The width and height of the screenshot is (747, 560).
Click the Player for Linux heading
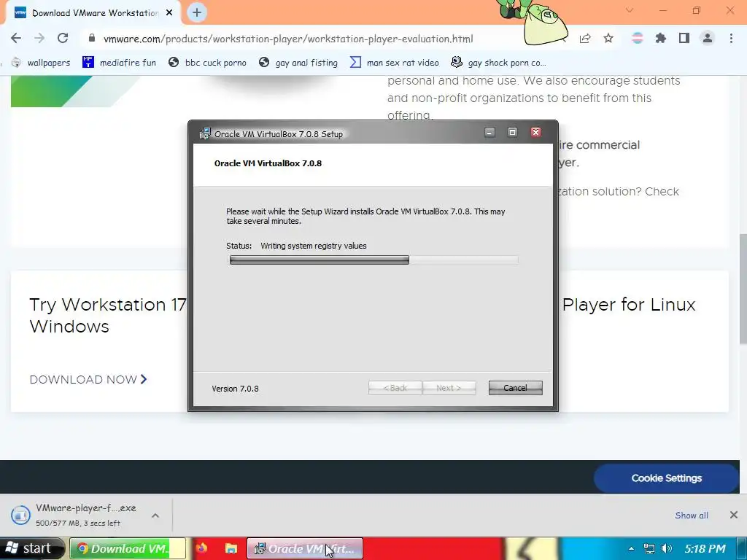[x=629, y=304]
